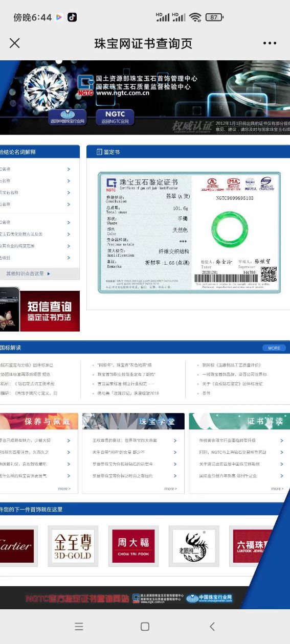This screenshot has height=644, width=290.
Task: Open the '国标年' 珠宝界灰色地带 article
Action: tap(125, 365)
